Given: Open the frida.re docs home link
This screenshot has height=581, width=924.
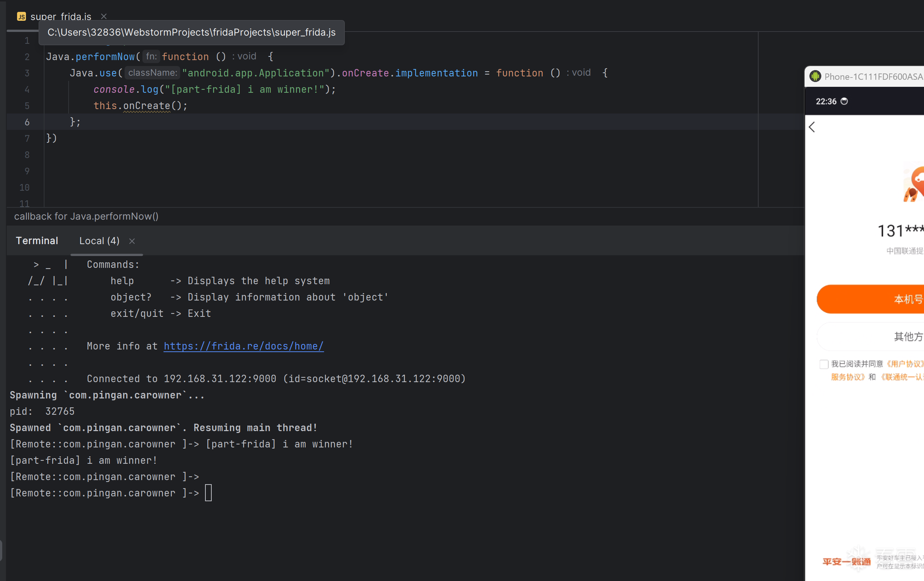Looking at the screenshot, I should (x=244, y=347).
